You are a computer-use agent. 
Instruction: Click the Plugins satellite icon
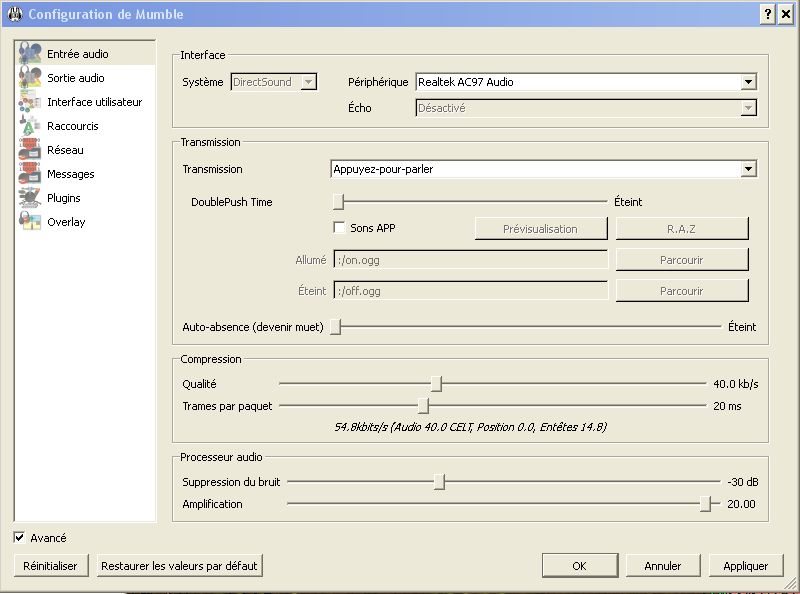coord(30,197)
